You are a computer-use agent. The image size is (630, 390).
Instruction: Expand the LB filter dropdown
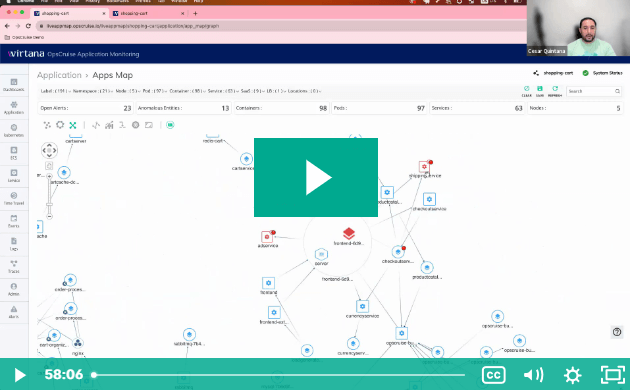[277, 91]
